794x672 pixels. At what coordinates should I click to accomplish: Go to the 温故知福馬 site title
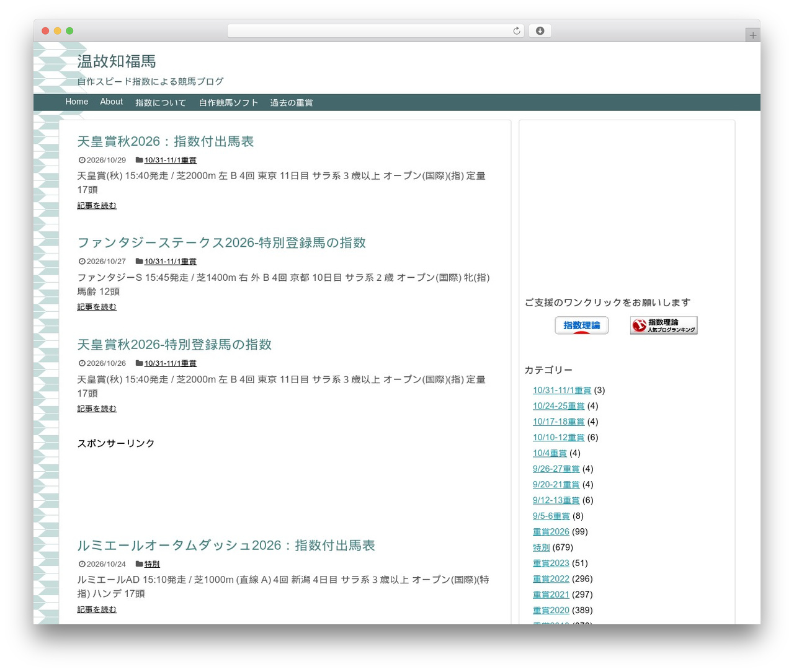click(117, 61)
